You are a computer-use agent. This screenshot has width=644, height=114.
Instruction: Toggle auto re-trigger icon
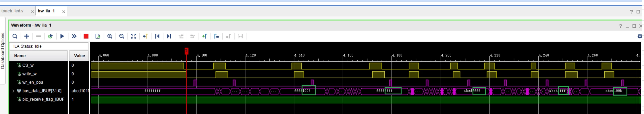pos(50,36)
